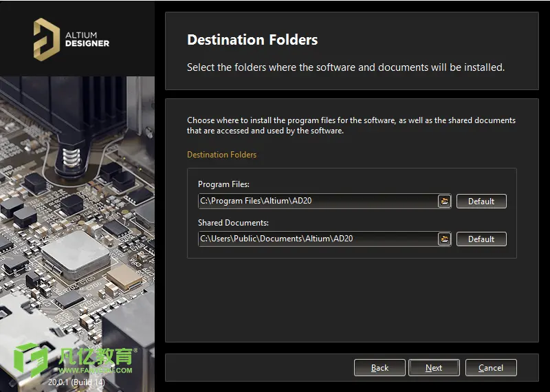Click the Shared Documents: label
Image resolution: width=550 pixels, height=392 pixels.
(233, 223)
